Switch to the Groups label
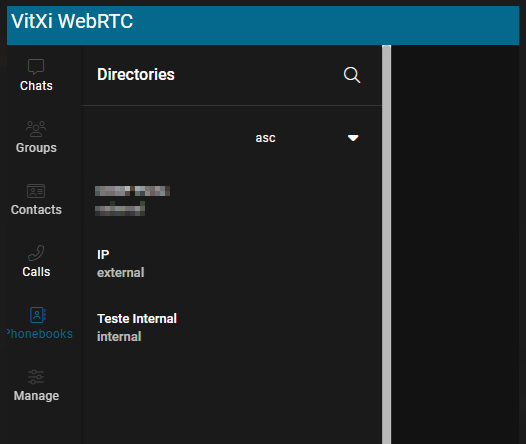 pos(36,148)
